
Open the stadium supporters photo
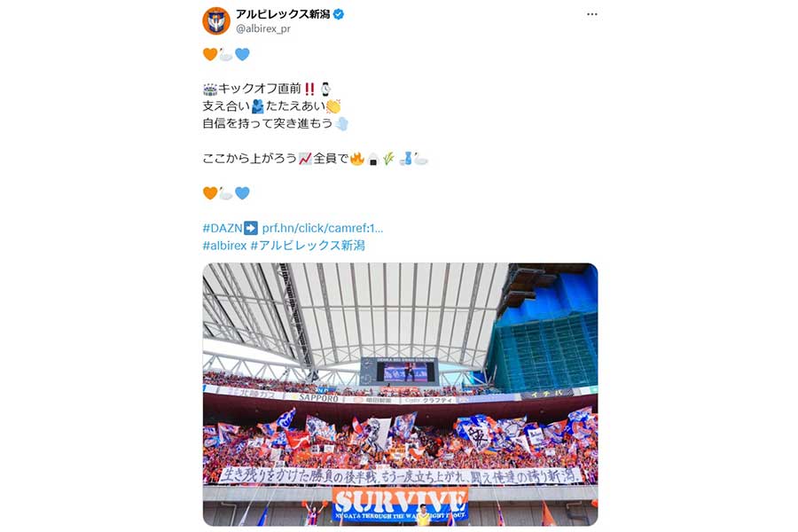click(x=400, y=395)
